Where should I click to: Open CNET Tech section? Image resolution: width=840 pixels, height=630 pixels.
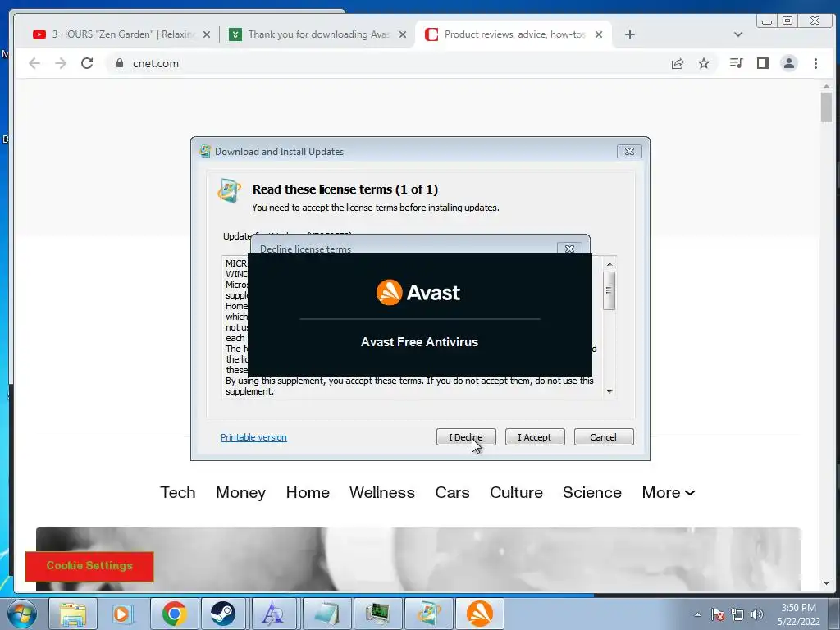point(178,492)
